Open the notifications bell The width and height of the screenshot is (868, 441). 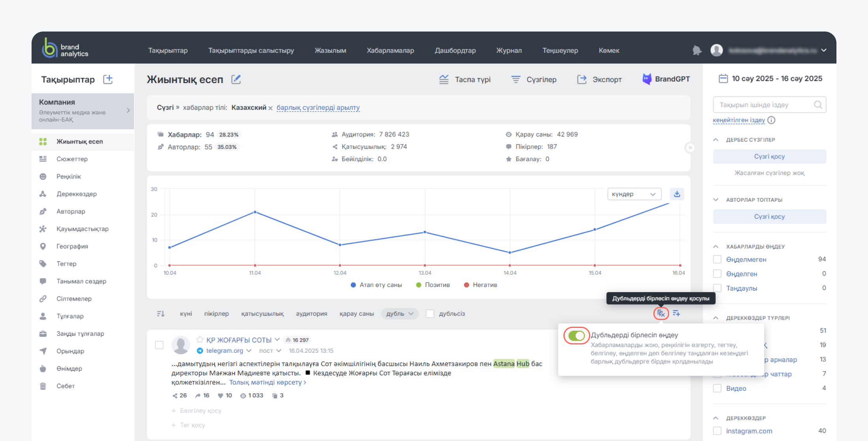click(697, 50)
